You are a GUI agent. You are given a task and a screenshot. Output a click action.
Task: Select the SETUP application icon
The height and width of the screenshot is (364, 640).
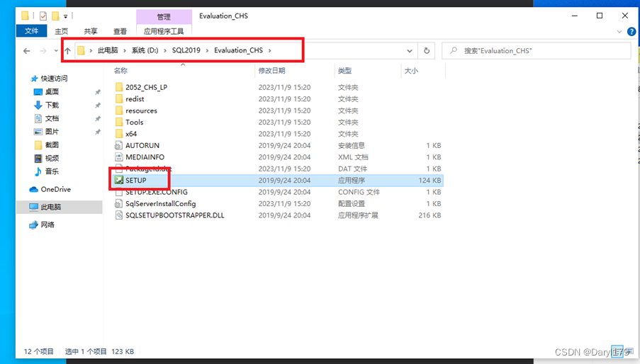119,180
